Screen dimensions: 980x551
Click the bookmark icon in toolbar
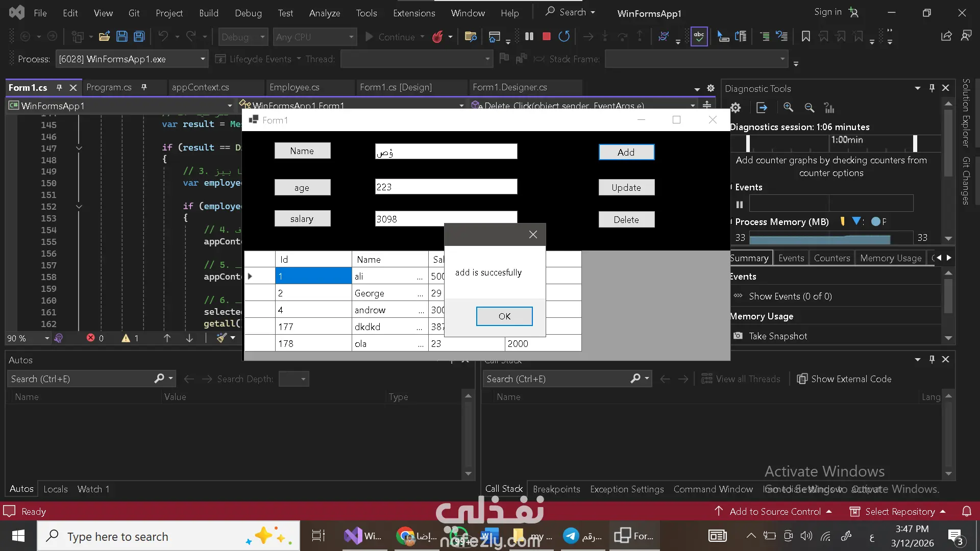[805, 36]
